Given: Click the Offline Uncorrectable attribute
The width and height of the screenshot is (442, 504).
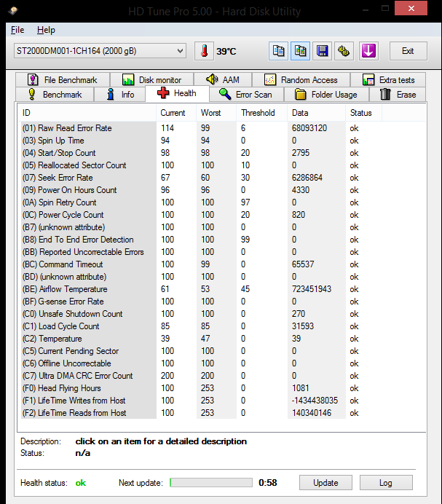Looking at the screenshot, I should pyautogui.click(x=201, y=363).
